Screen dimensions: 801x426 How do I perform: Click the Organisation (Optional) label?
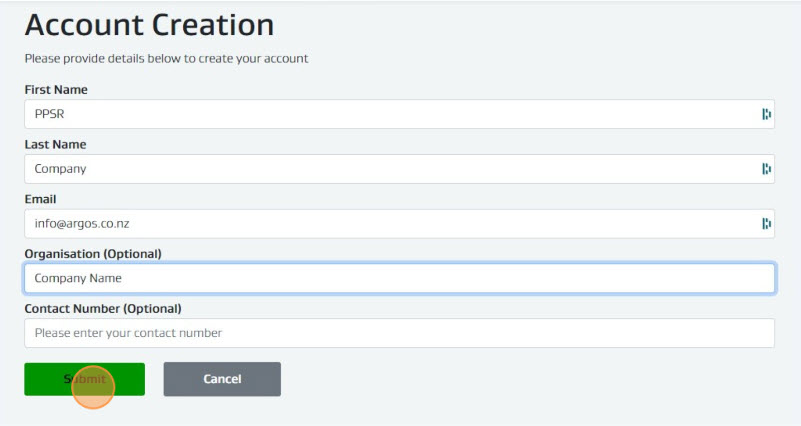(93, 254)
